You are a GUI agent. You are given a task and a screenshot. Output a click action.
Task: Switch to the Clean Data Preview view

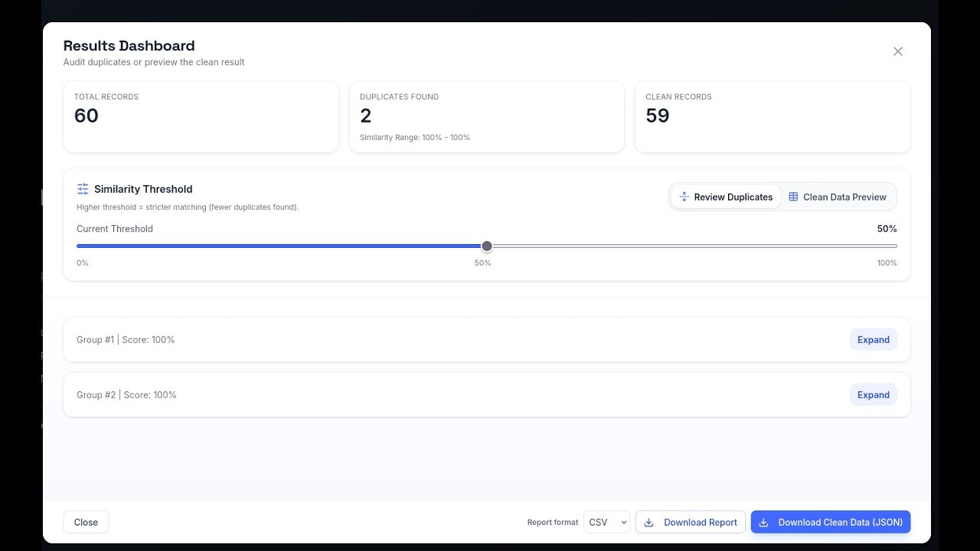(838, 197)
